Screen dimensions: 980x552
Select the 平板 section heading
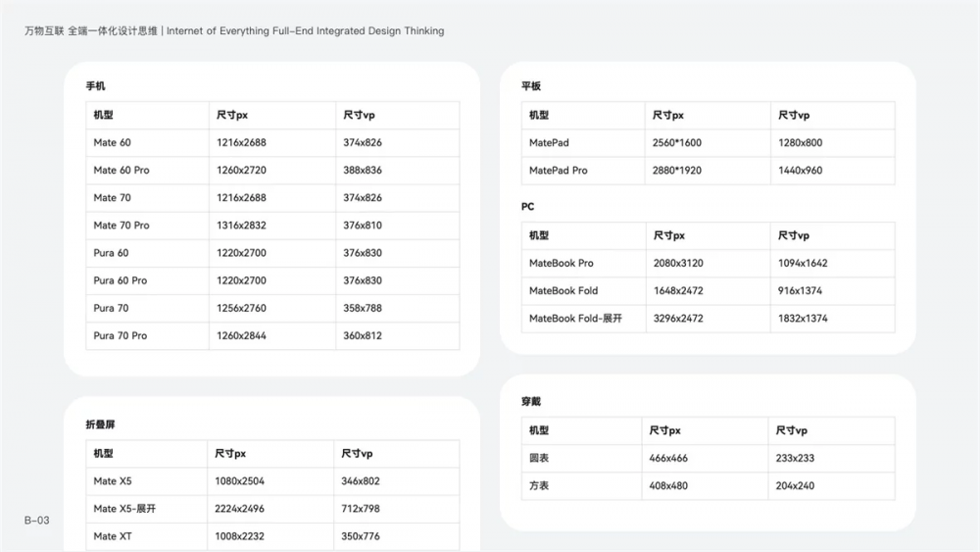[530, 87]
